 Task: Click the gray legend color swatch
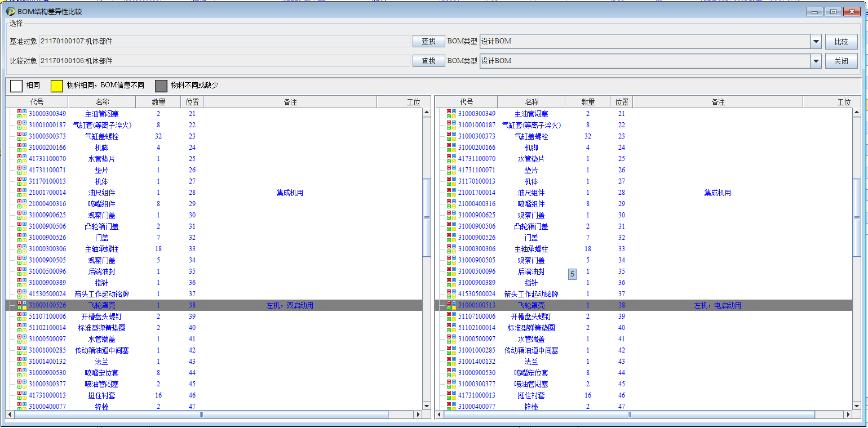pyautogui.click(x=161, y=86)
